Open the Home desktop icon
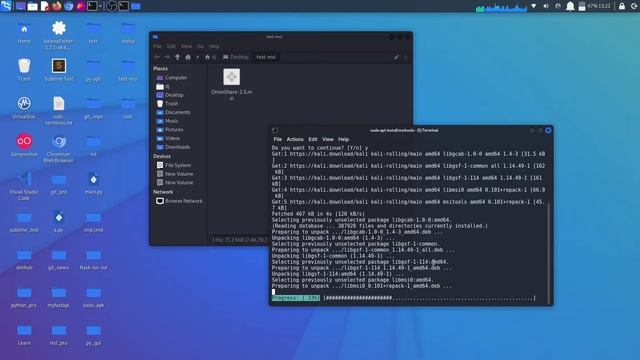Image resolution: width=640 pixels, height=360 pixels. click(x=24, y=33)
